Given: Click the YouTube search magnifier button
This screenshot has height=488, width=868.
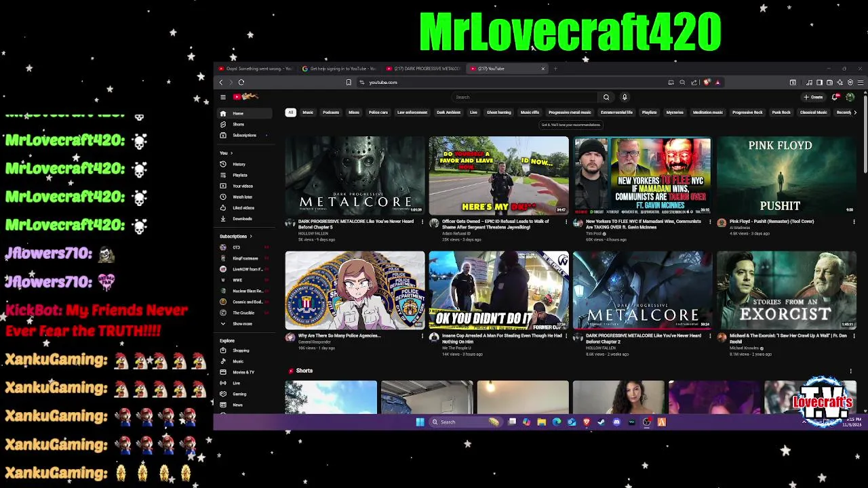Looking at the screenshot, I should (606, 97).
